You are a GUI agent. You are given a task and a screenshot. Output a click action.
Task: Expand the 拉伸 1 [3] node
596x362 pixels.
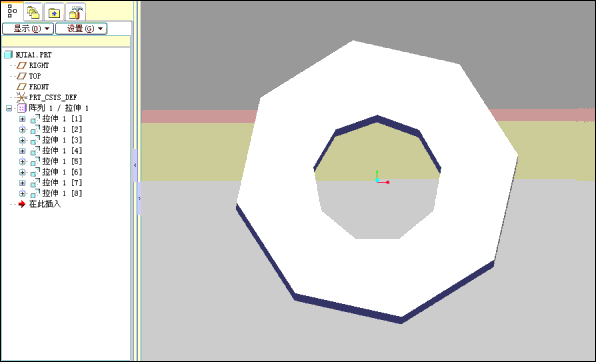22,140
